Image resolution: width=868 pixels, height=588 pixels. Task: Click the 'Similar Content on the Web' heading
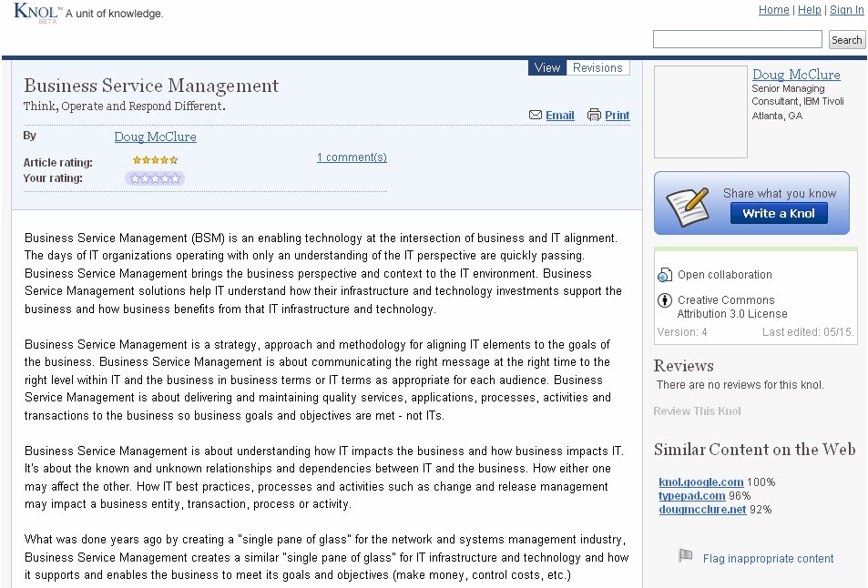(754, 449)
